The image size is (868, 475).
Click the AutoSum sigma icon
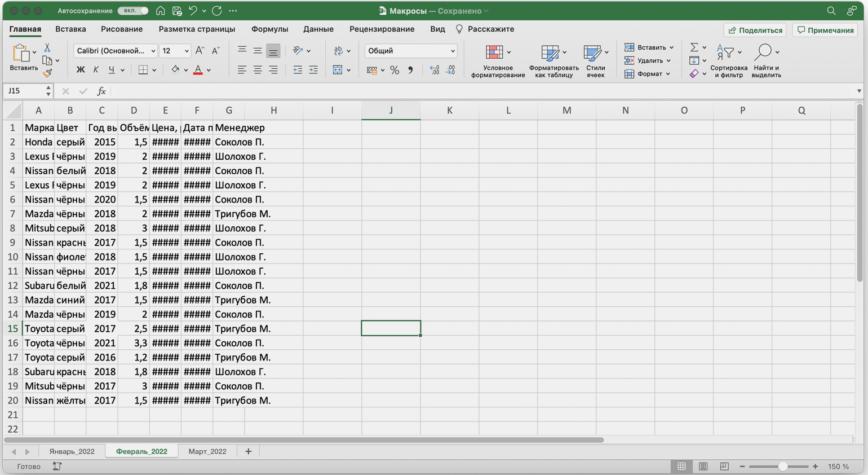694,47
